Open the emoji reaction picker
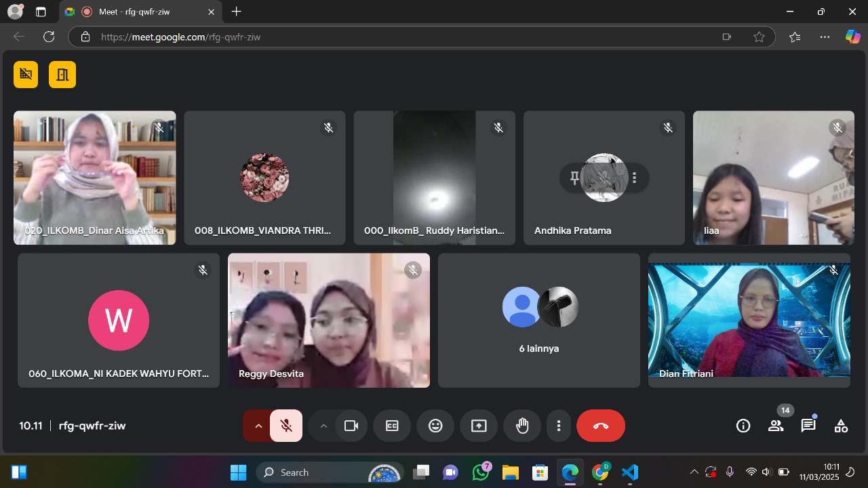The height and width of the screenshot is (488, 868). pos(435,426)
